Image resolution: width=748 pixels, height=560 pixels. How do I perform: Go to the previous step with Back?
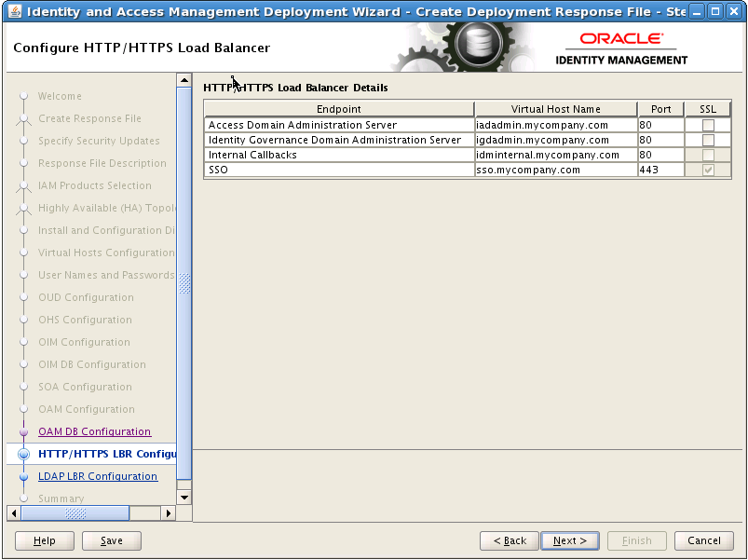pyautogui.click(x=509, y=540)
